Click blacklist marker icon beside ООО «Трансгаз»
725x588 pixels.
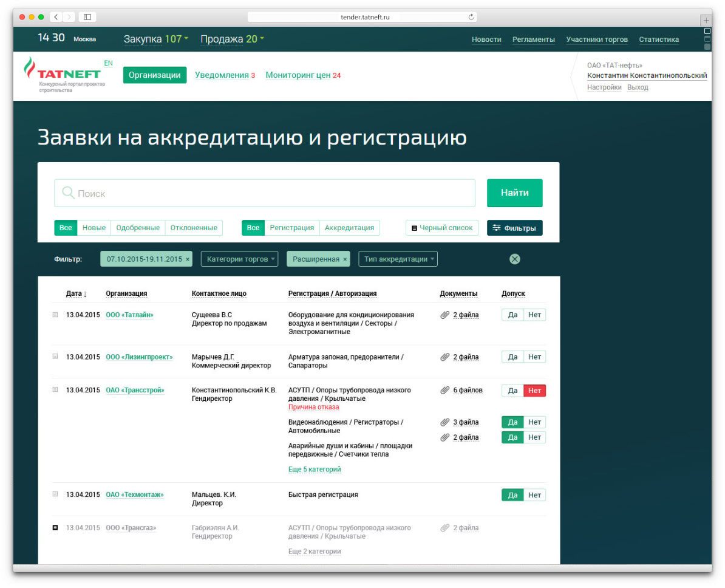55,528
